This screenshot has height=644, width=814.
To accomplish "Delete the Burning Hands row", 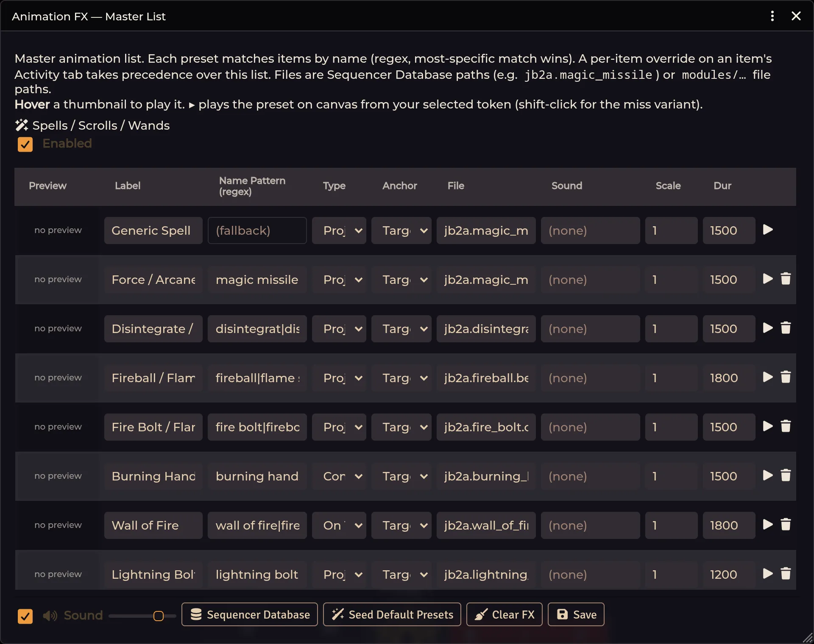I will coord(786,476).
